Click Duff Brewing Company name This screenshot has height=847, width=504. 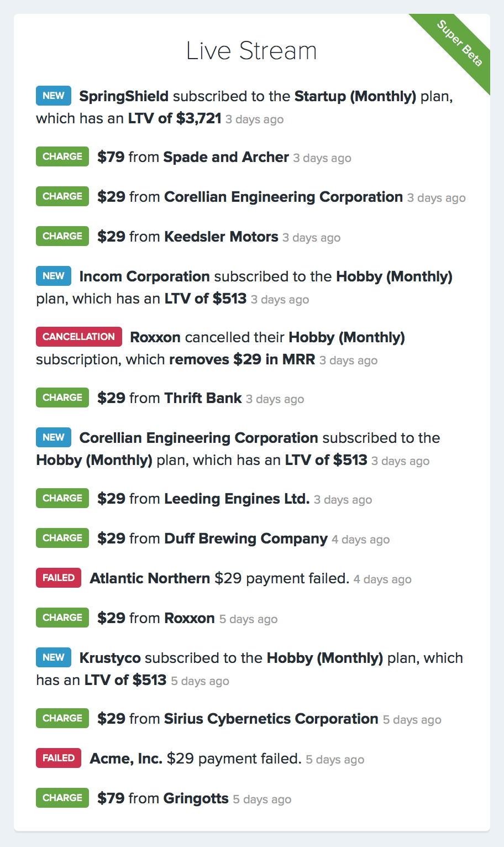pos(246,538)
